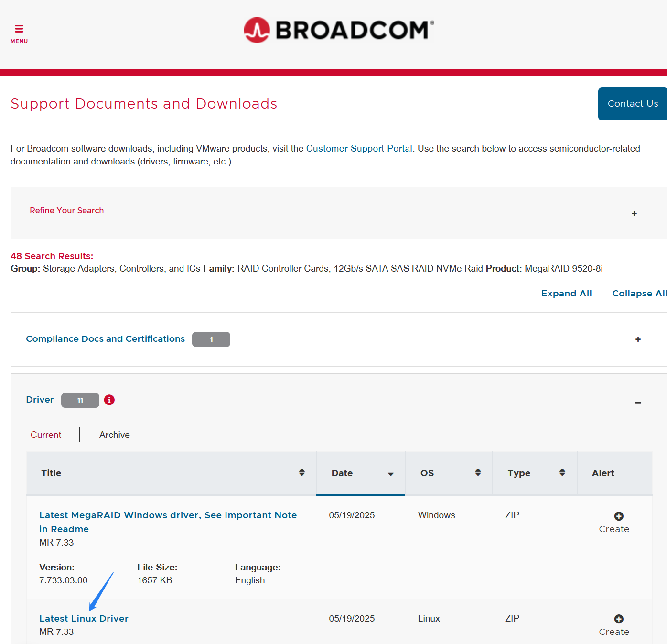Collapse the Driver section
Screen dimensions: 667x644
click(638, 403)
